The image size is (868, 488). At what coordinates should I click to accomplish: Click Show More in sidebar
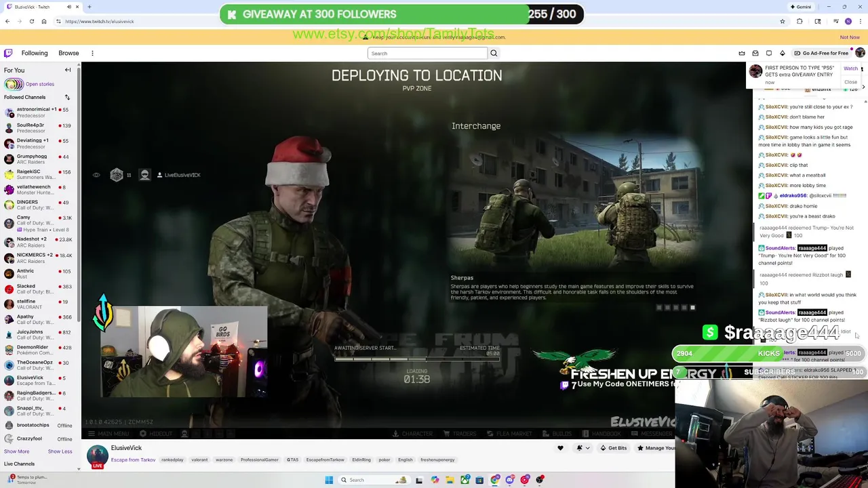pyautogui.click(x=16, y=451)
